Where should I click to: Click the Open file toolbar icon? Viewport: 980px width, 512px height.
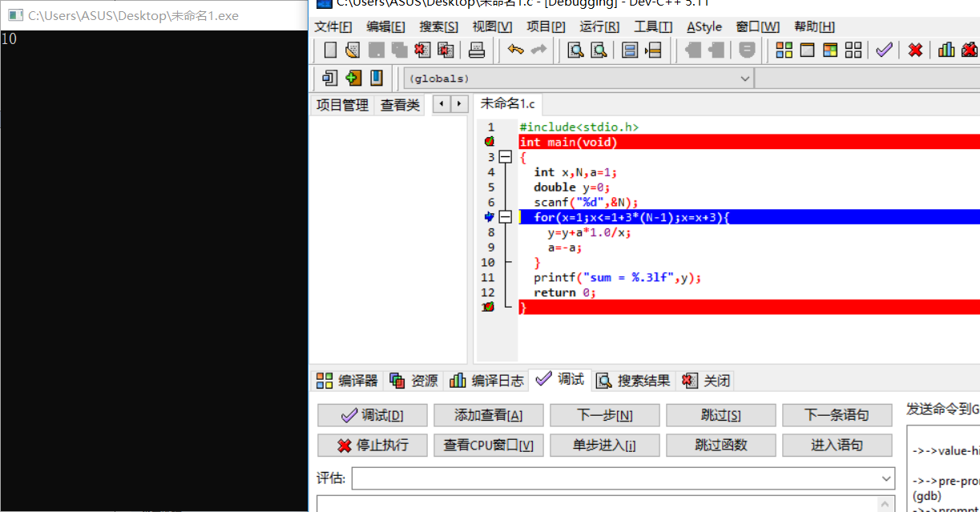(x=353, y=50)
